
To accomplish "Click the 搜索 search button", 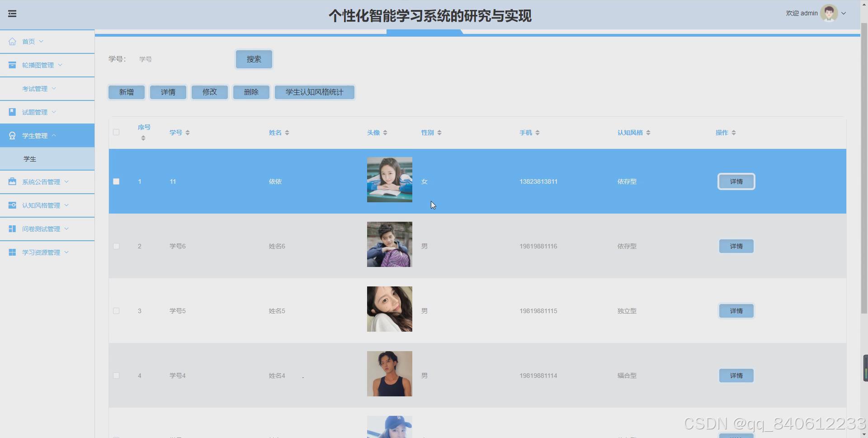I will coord(254,59).
